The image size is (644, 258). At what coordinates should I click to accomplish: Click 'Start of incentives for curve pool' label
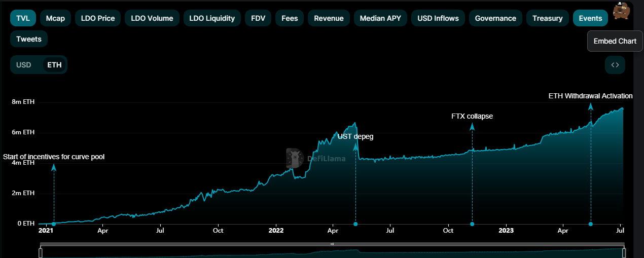pos(54,157)
